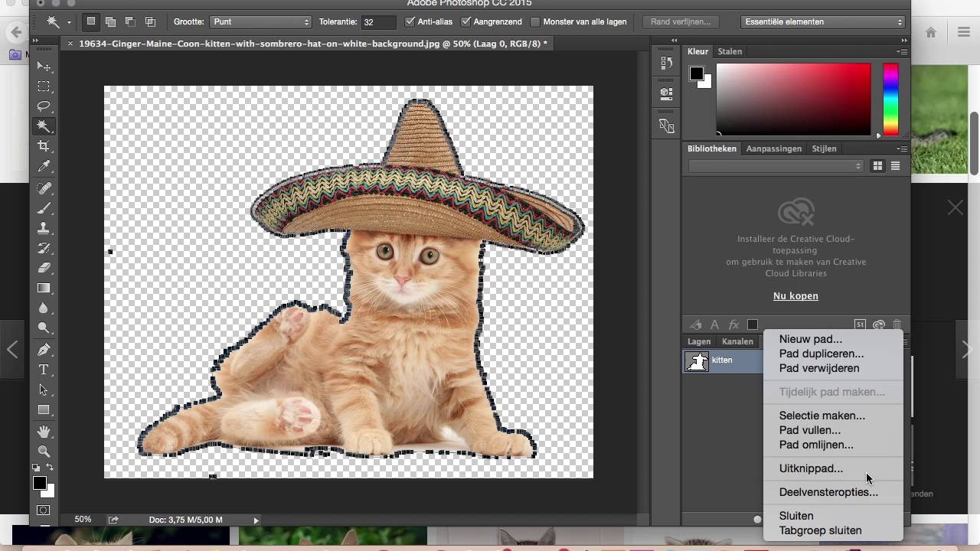Viewport: 980px width, 551px height.
Task: Show libraries as list view
Action: click(895, 166)
